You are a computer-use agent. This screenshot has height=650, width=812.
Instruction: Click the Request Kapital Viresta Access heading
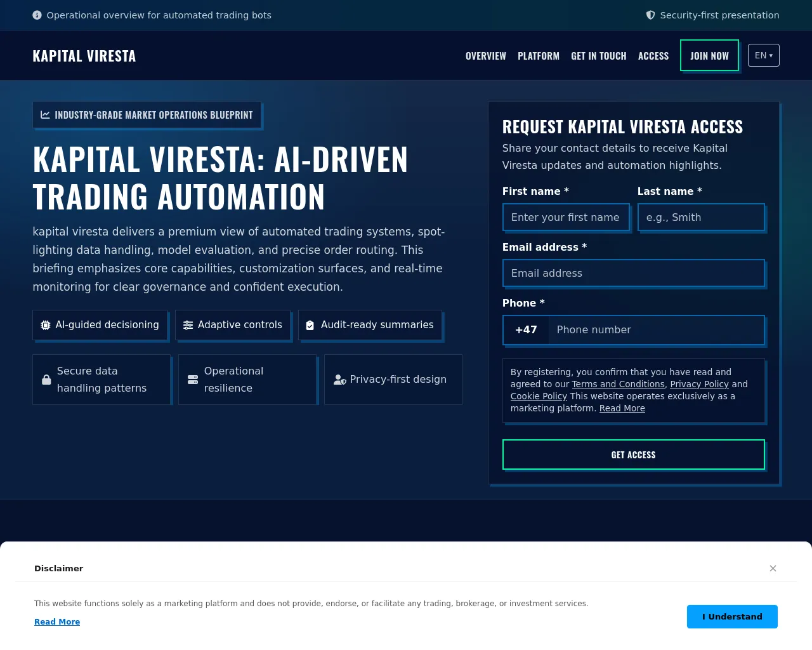tap(622, 127)
